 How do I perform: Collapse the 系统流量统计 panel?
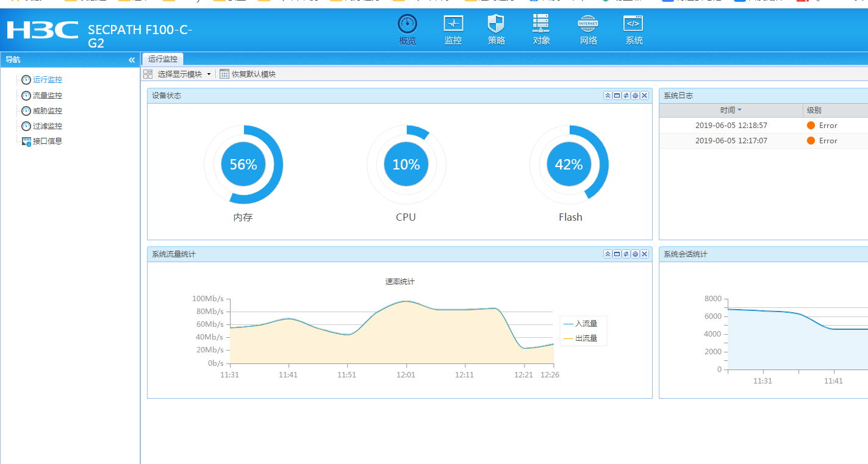point(608,254)
